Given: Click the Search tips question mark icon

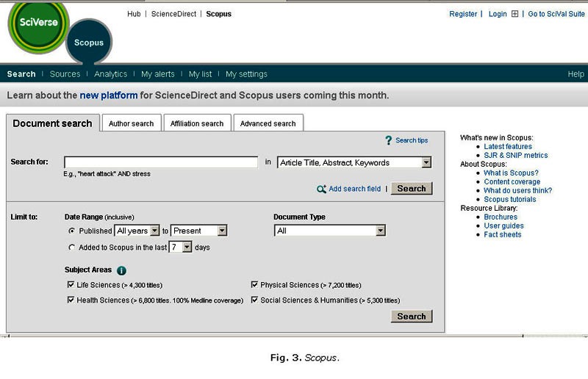Looking at the screenshot, I should pos(389,140).
